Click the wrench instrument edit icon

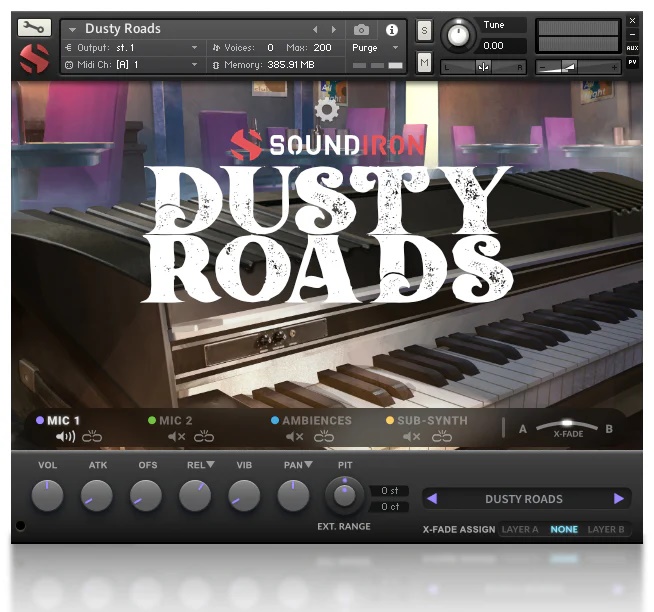(x=34, y=28)
